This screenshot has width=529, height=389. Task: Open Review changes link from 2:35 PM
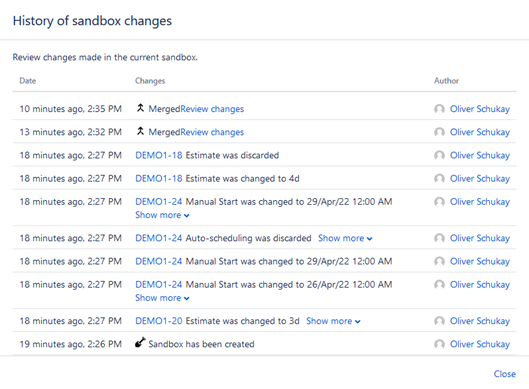tap(212, 109)
